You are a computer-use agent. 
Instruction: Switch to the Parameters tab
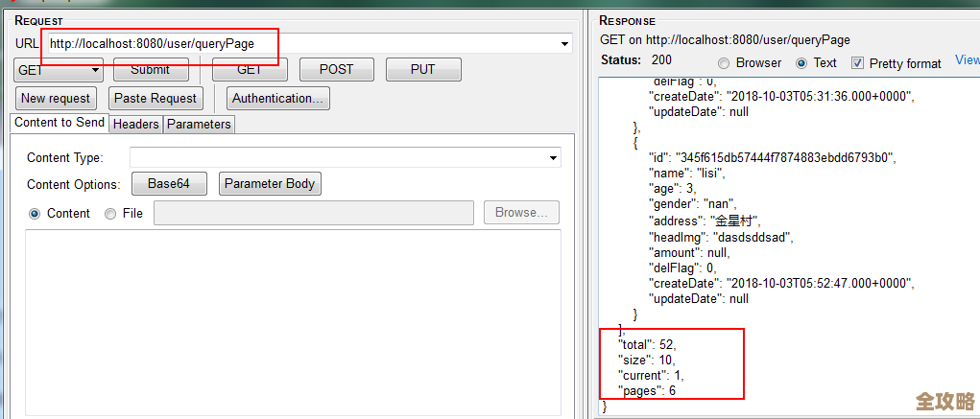[x=199, y=124]
